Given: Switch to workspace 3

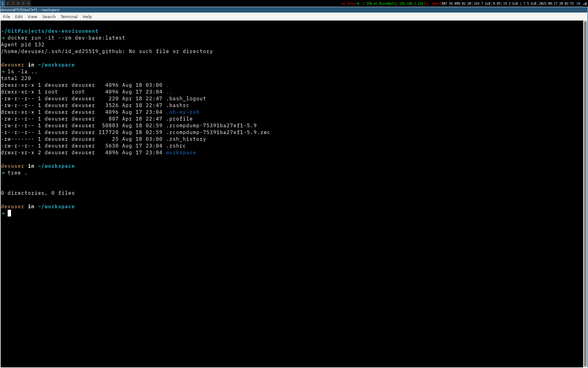Looking at the screenshot, I should click(13, 3).
